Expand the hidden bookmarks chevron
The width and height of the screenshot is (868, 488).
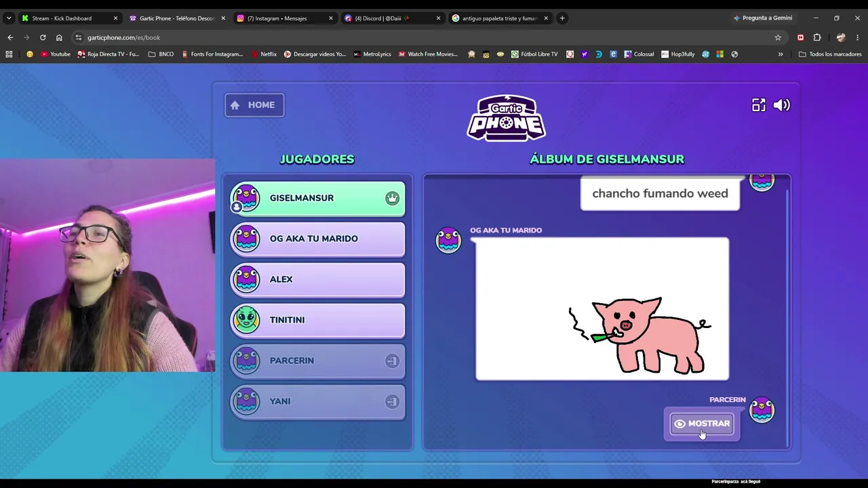click(x=781, y=54)
